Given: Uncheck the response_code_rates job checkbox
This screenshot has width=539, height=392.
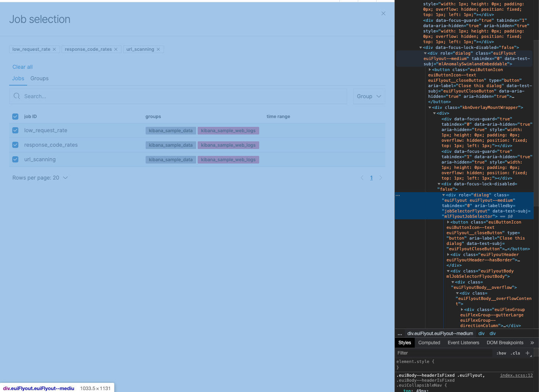Looking at the screenshot, I should click(15, 145).
